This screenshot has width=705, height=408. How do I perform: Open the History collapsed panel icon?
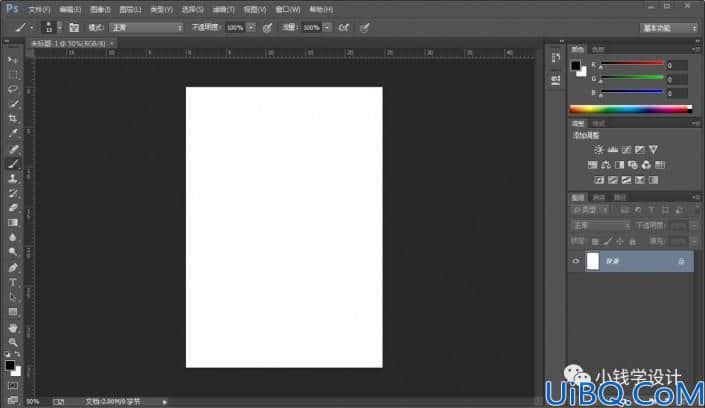pos(556,58)
